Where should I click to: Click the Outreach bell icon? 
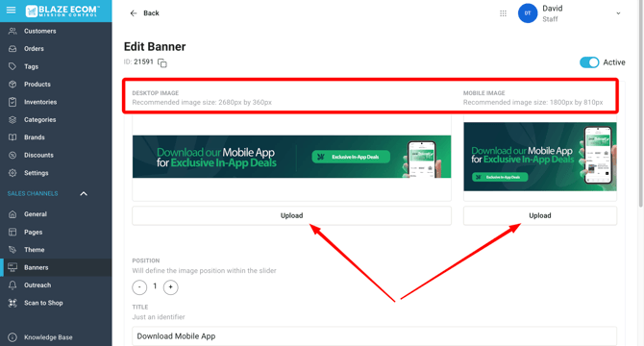(x=12, y=284)
